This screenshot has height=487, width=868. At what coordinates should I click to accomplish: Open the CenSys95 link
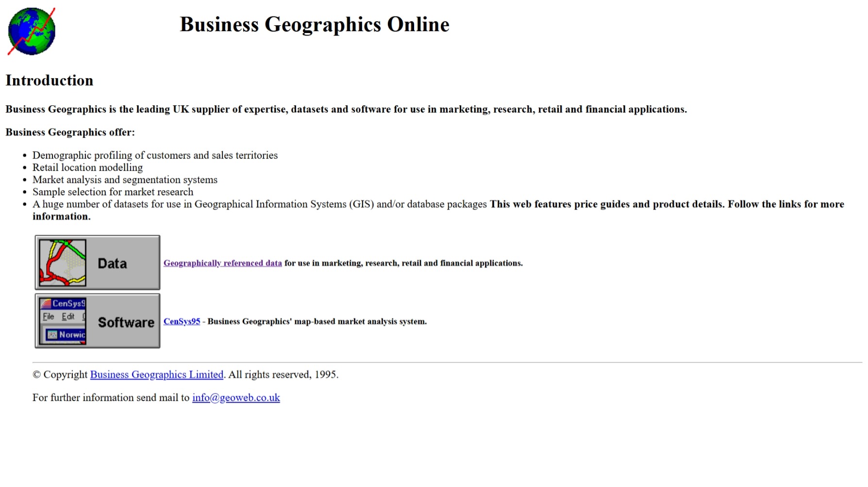click(182, 321)
